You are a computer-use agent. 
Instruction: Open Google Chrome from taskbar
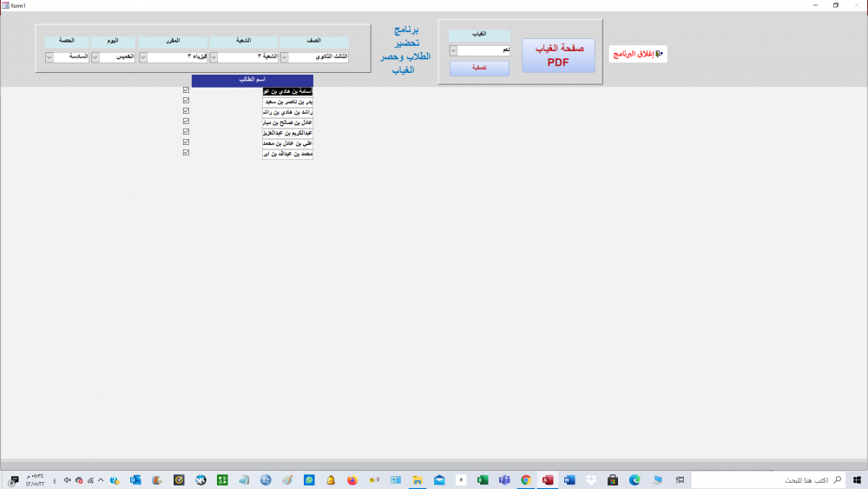click(526, 480)
